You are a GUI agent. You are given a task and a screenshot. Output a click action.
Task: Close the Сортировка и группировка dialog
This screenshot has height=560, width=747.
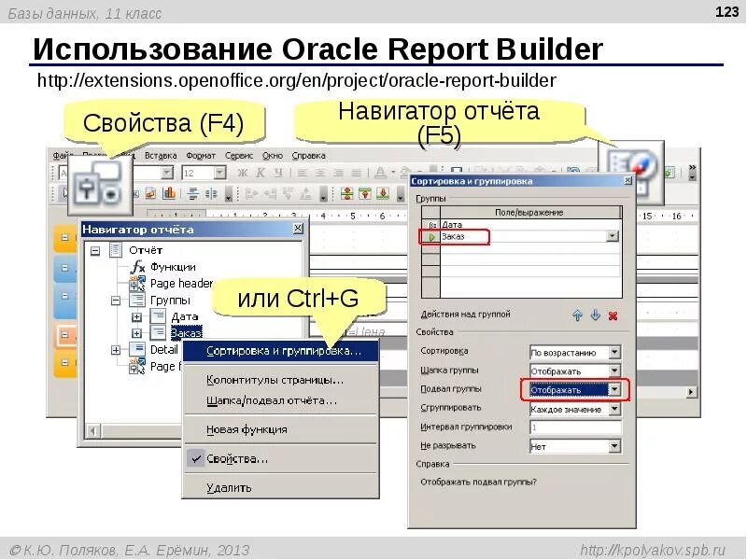point(627,180)
